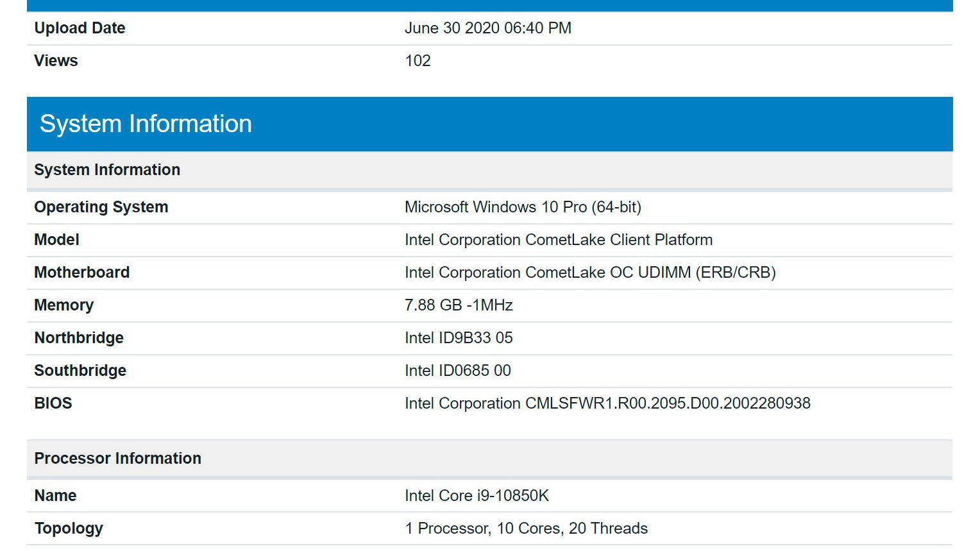Click the Views label
The image size is (980, 551).
point(56,61)
